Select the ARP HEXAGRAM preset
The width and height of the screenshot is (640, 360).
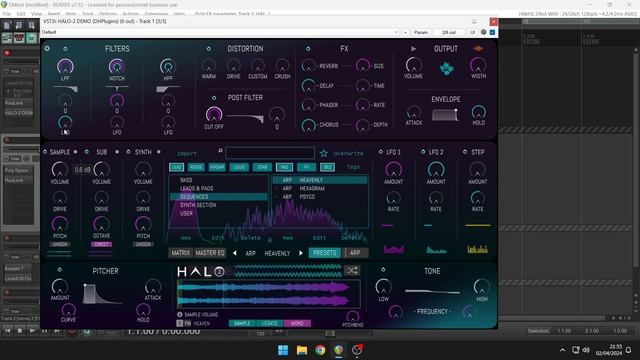[x=320, y=189]
